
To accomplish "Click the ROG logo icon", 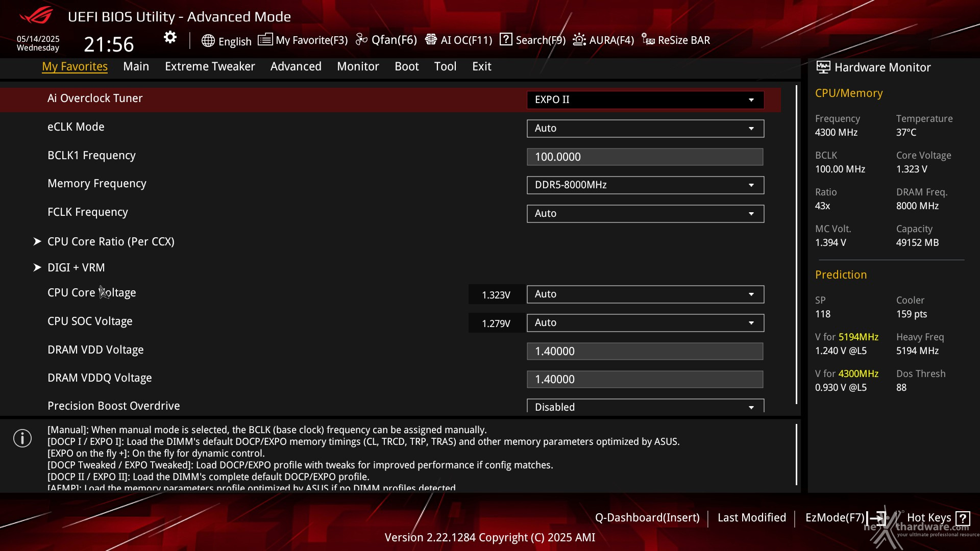I will [36, 15].
